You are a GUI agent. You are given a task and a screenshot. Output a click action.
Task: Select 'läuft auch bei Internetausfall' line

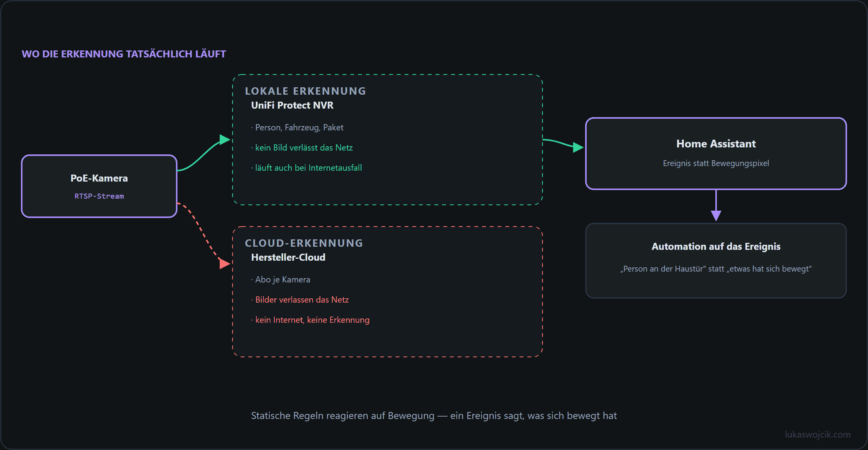pyautogui.click(x=307, y=168)
